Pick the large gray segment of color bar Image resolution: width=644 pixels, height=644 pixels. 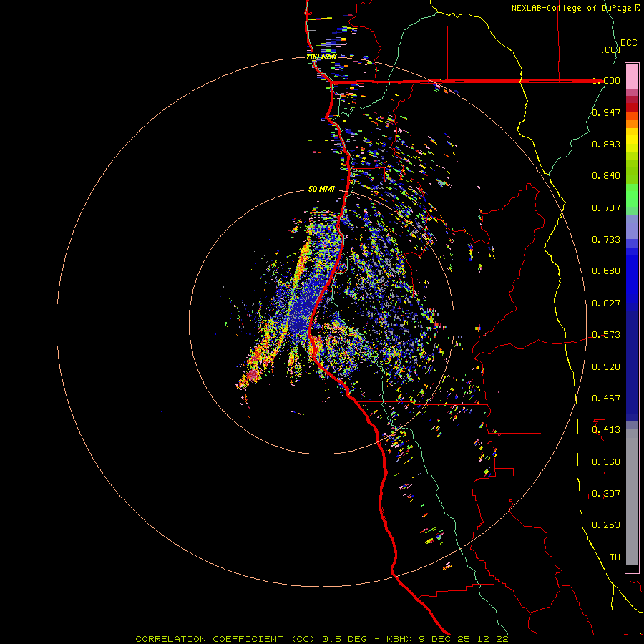[632, 497]
